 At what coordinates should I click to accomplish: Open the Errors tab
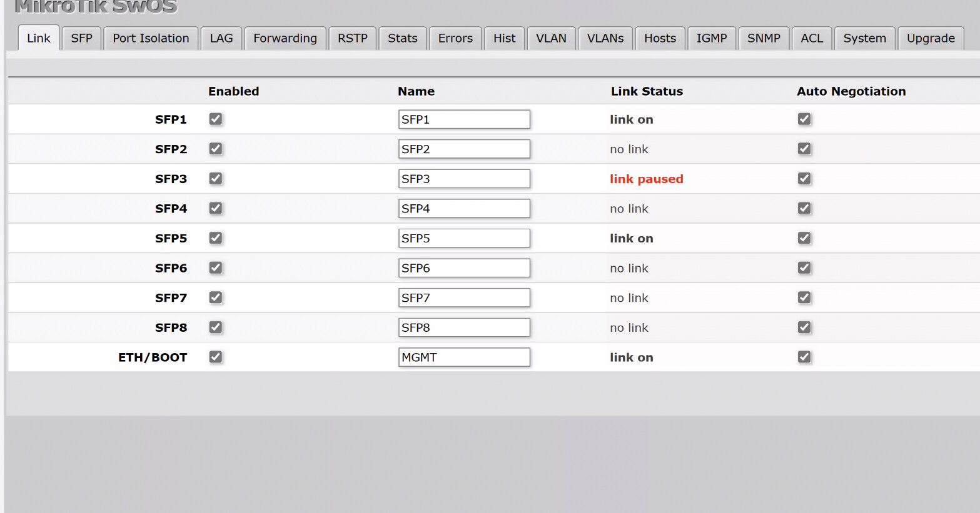pyautogui.click(x=455, y=38)
